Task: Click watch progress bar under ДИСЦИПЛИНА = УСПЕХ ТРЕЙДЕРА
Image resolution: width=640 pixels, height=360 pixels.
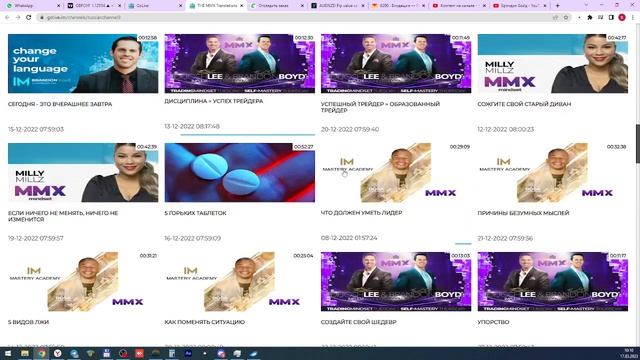Action: click(247, 134)
